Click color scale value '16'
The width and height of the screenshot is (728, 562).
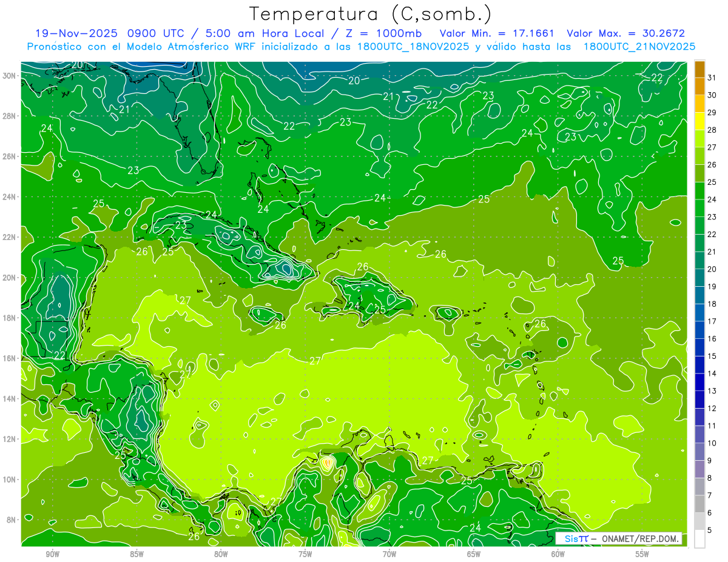pyautogui.click(x=712, y=338)
